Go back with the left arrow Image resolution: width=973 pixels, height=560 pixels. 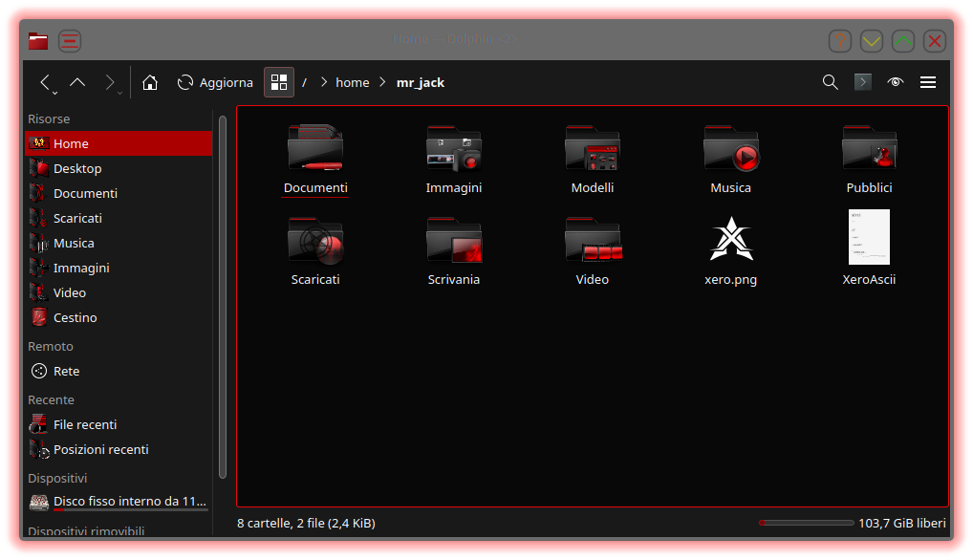(x=45, y=82)
